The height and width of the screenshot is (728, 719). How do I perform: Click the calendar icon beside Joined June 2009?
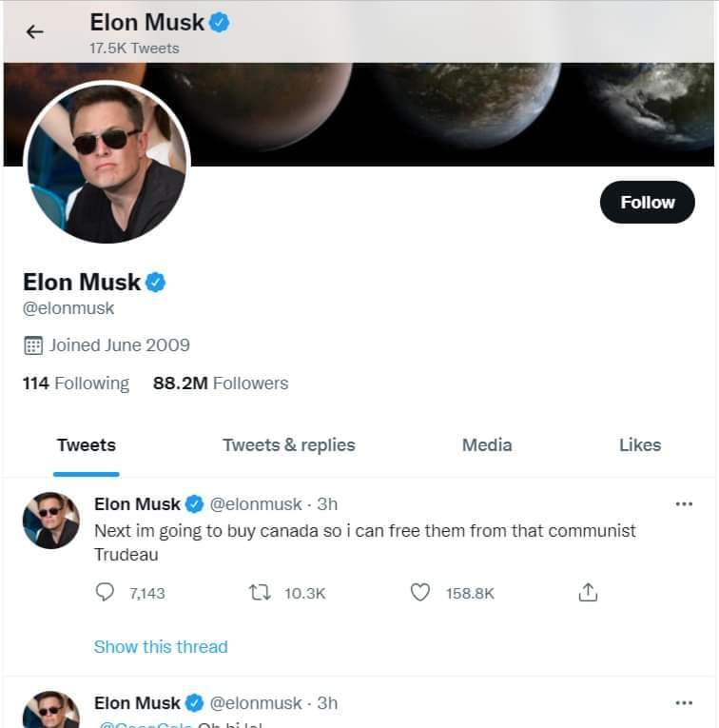tap(32, 344)
